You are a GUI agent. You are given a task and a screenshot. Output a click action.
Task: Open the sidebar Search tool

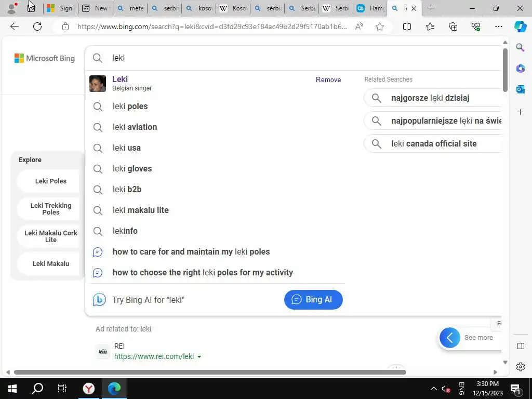tap(520, 47)
